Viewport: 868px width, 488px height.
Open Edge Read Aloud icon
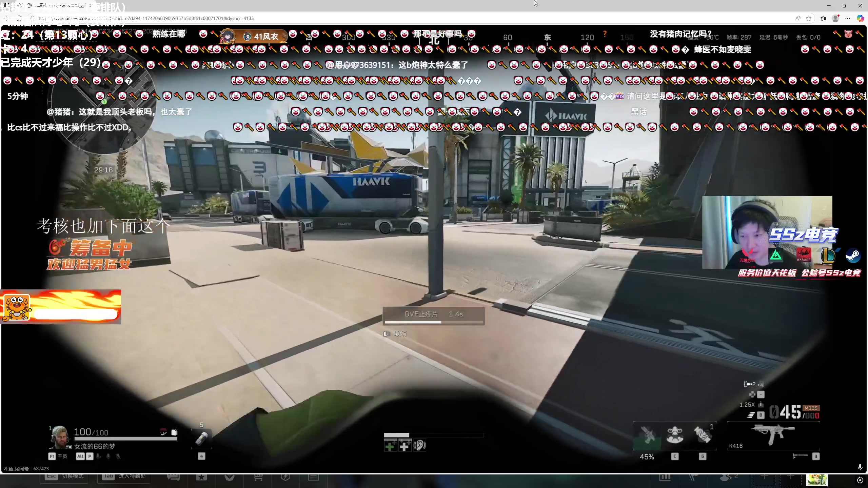click(798, 18)
